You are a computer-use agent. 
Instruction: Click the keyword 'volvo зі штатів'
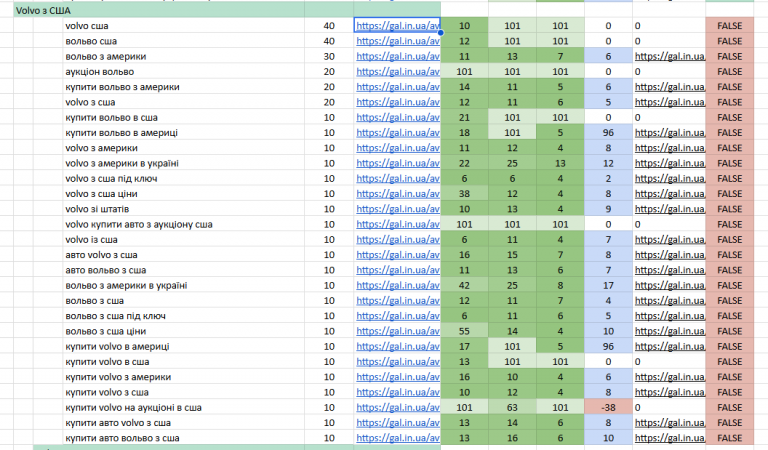(97, 209)
